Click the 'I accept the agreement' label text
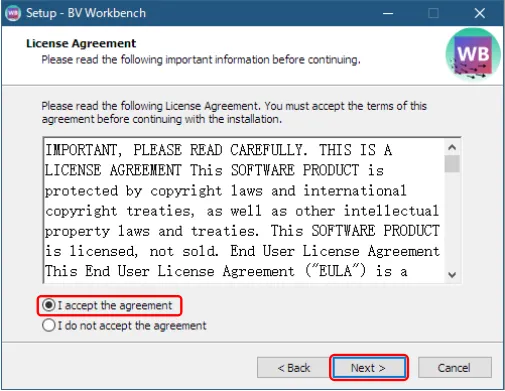This screenshot has width=505, height=391. click(115, 305)
